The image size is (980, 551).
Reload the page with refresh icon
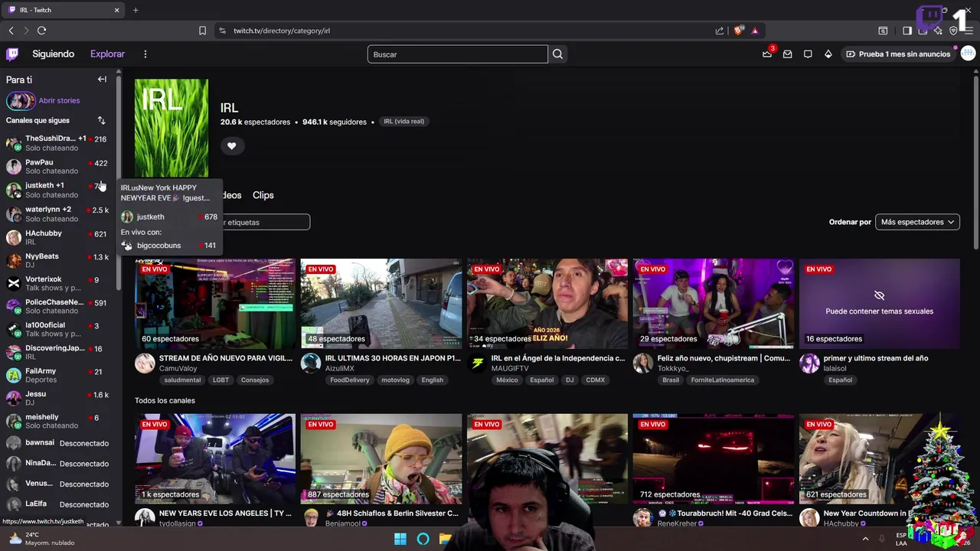[41, 31]
